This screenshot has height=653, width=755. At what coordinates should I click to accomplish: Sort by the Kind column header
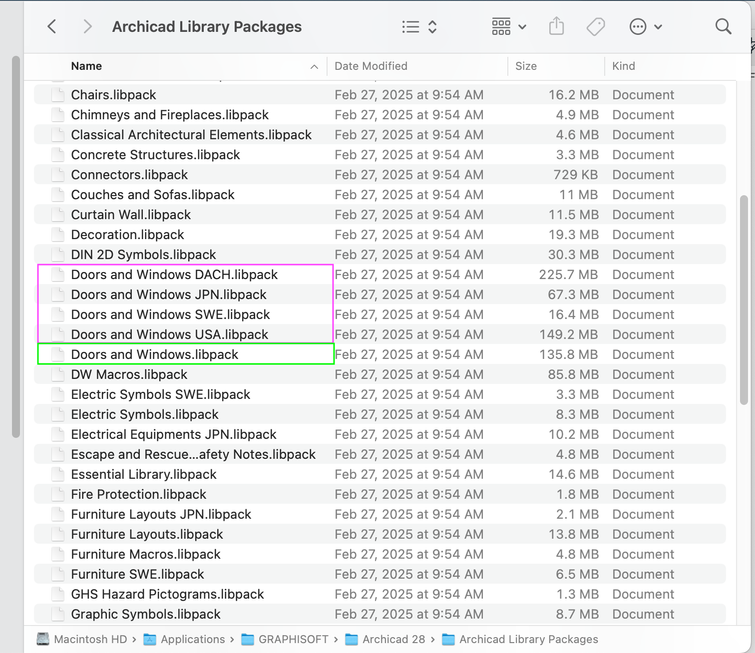pyautogui.click(x=624, y=66)
